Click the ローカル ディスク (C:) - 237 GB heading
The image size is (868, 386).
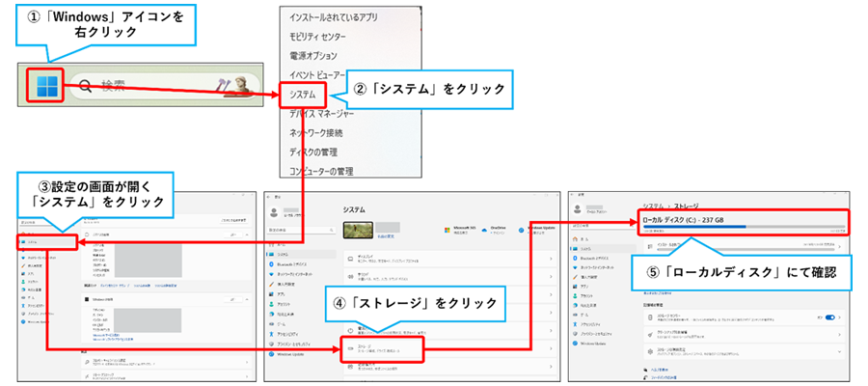683,220
